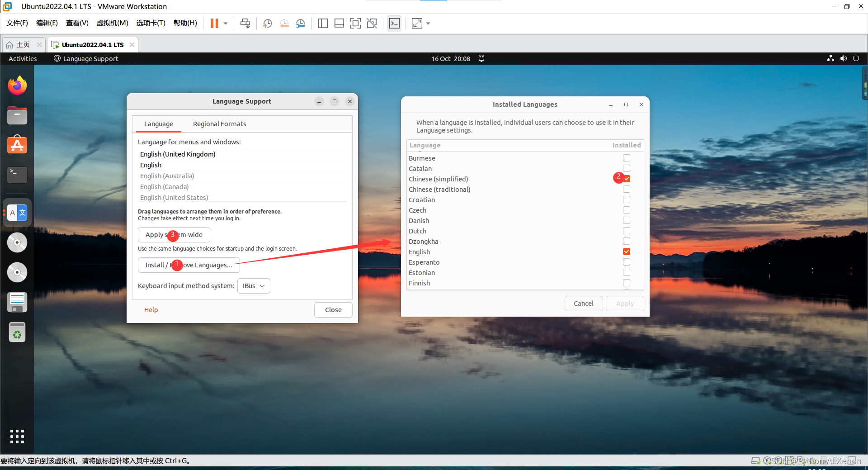Screen dimensions: 868x470
Task: Open the power options dropdown arrow
Action: [226, 24]
